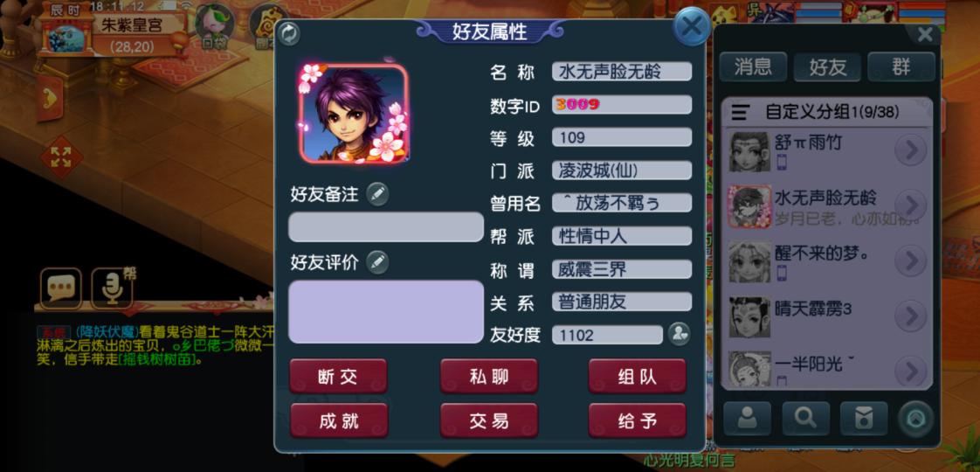Expand options arrow for 醒不来的梦。
Image resolution: width=980 pixels, height=472 pixels.
pyautogui.click(x=911, y=260)
